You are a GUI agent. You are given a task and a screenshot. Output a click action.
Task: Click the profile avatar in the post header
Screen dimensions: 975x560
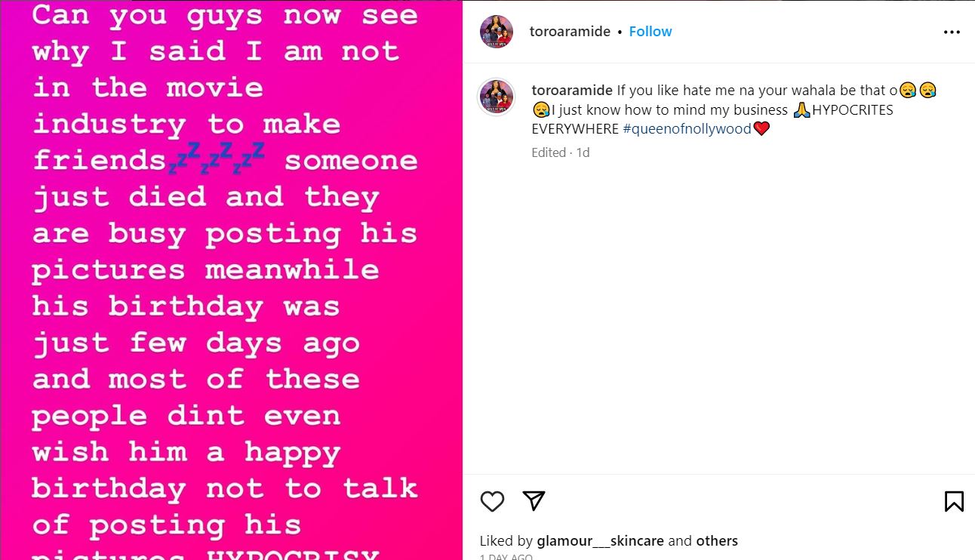(x=497, y=32)
